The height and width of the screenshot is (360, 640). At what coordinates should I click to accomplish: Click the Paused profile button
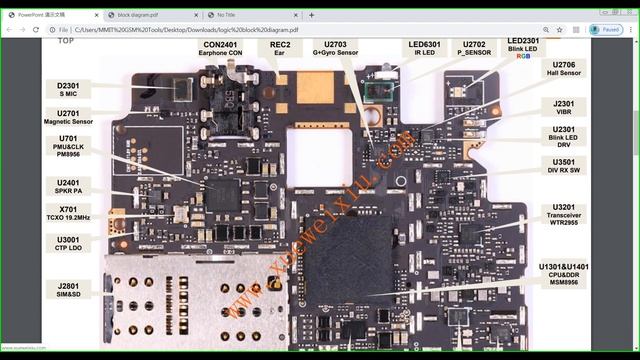coord(606,30)
